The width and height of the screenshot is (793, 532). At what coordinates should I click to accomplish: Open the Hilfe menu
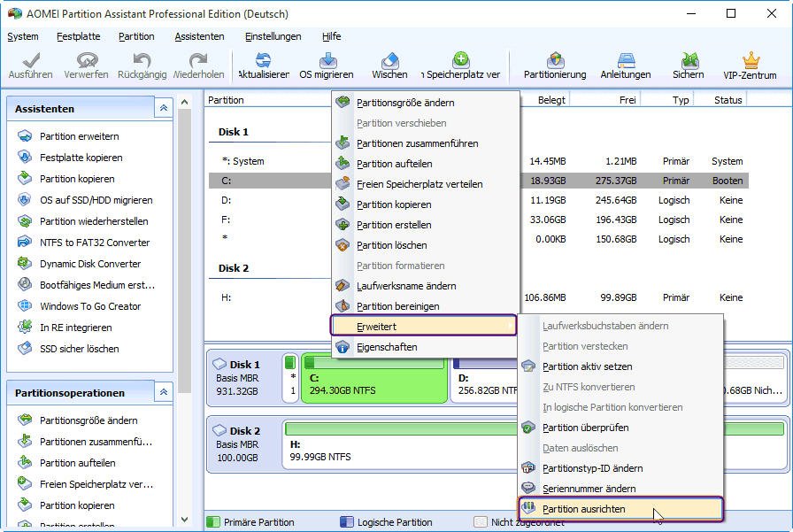(x=331, y=36)
